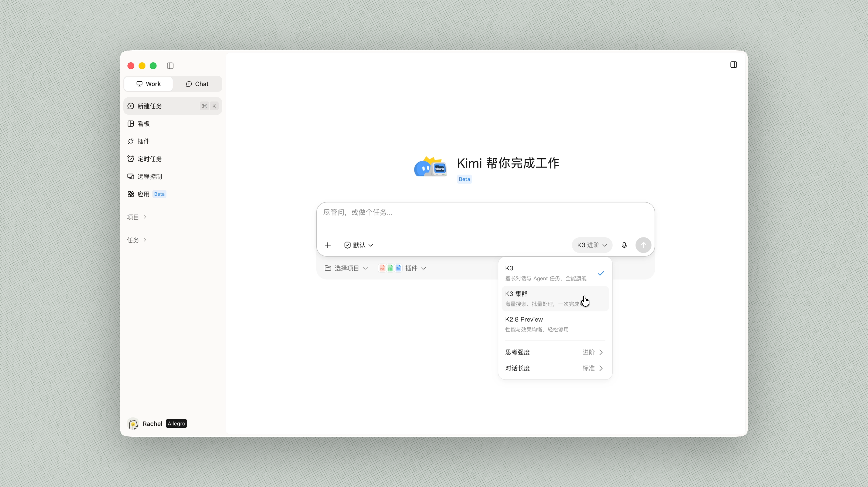
Task: Switch to the Chat tab
Action: coord(197,84)
